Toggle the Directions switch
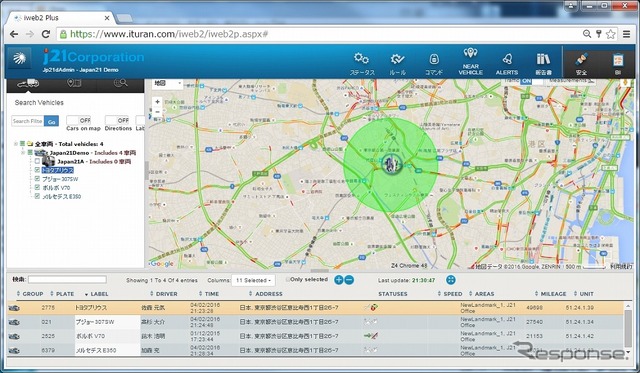This screenshot has width=640, height=373. click(x=117, y=120)
